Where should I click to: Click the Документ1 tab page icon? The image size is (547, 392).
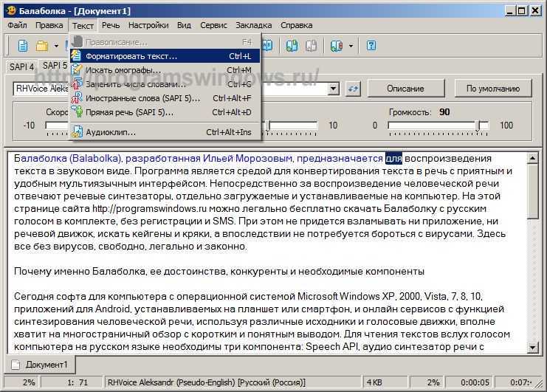point(16,365)
